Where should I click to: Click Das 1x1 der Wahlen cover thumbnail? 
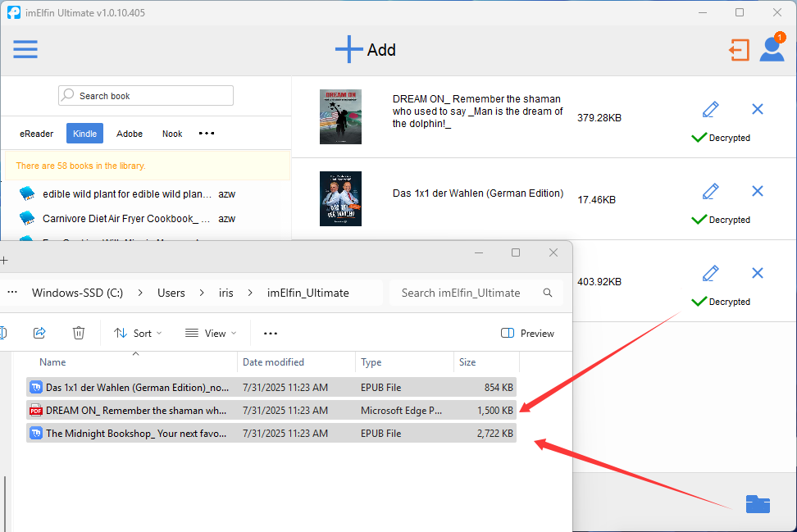click(340, 198)
